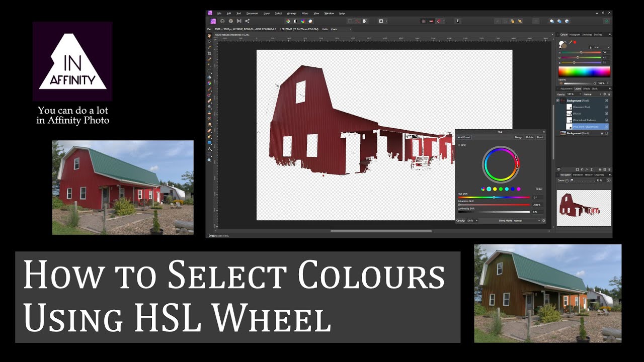This screenshot has height=362, width=644.
Task: Click the Delete button in HSL dialog
Action: point(530,137)
